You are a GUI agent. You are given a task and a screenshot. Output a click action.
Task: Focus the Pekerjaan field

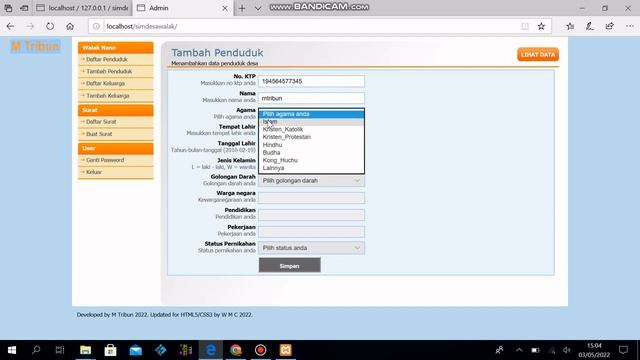pyautogui.click(x=311, y=232)
